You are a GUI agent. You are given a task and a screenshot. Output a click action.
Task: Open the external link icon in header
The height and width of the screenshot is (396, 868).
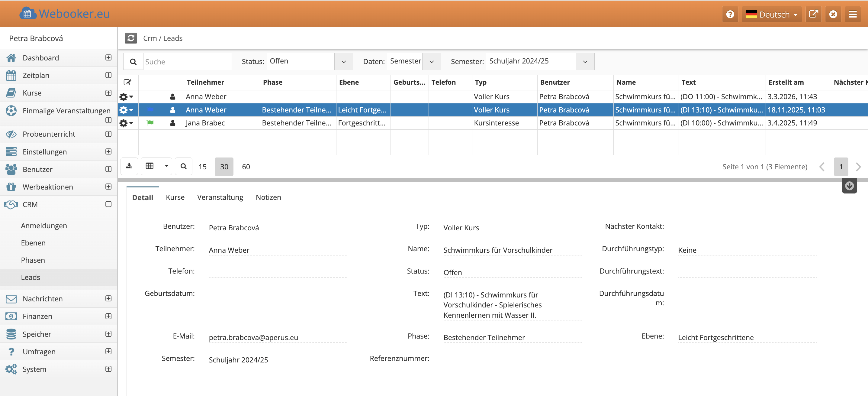tap(813, 14)
